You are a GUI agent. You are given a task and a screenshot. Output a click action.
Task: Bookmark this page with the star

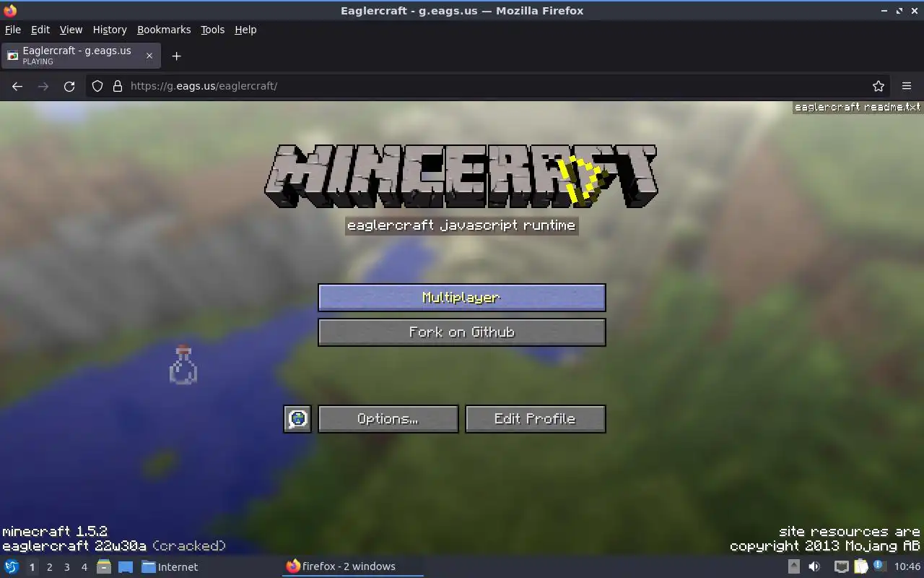(x=879, y=86)
